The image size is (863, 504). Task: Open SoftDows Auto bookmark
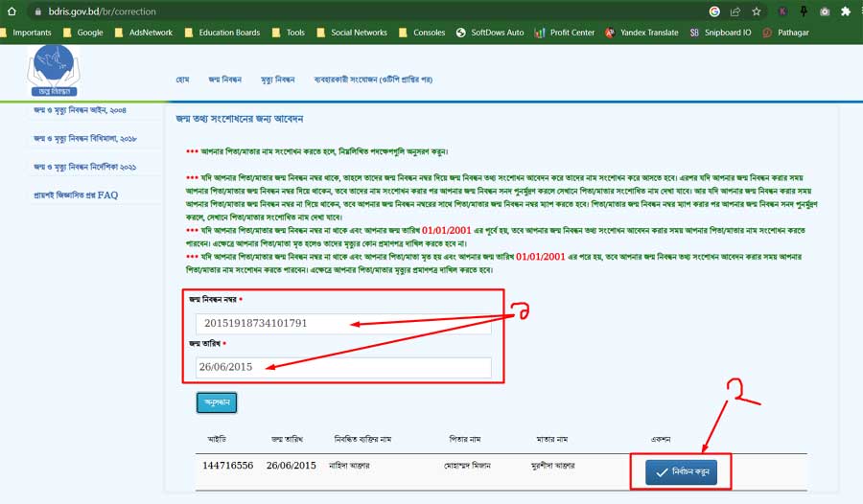point(489,33)
